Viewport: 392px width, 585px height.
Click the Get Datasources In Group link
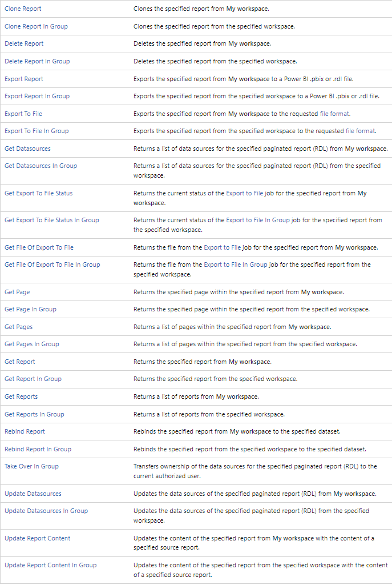[x=41, y=166]
